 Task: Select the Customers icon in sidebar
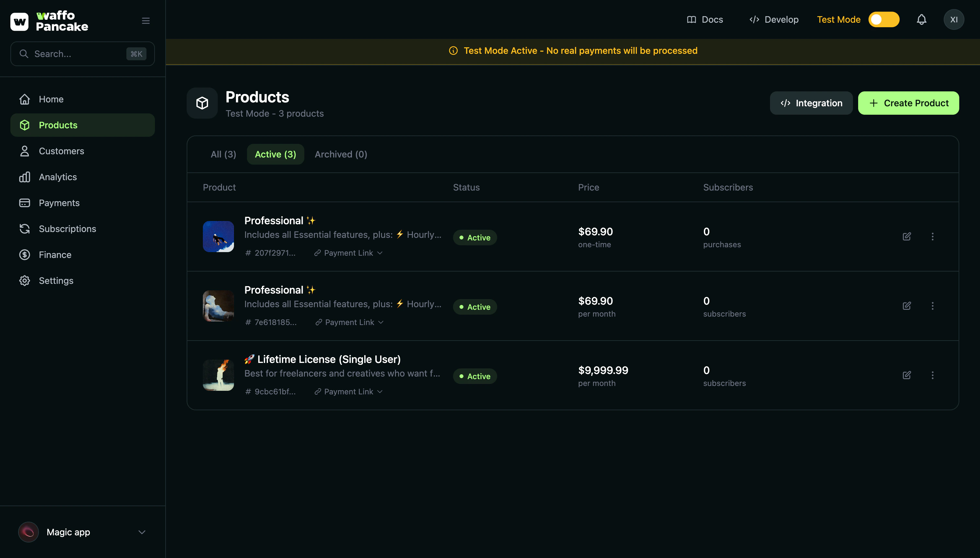pos(25,151)
